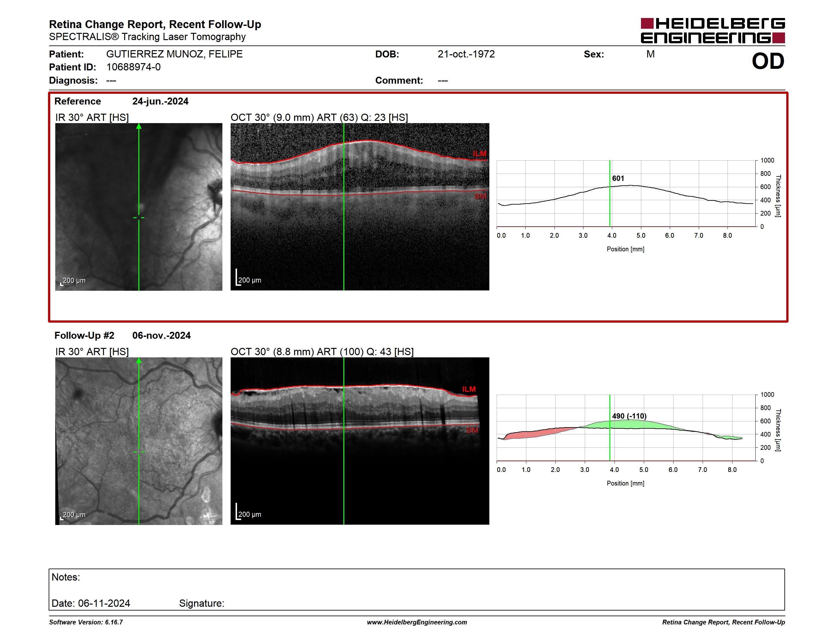Image resolution: width=834 pixels, height=644 pixels.
Task: Click the Signature field
Action: (x=202, y=603)
